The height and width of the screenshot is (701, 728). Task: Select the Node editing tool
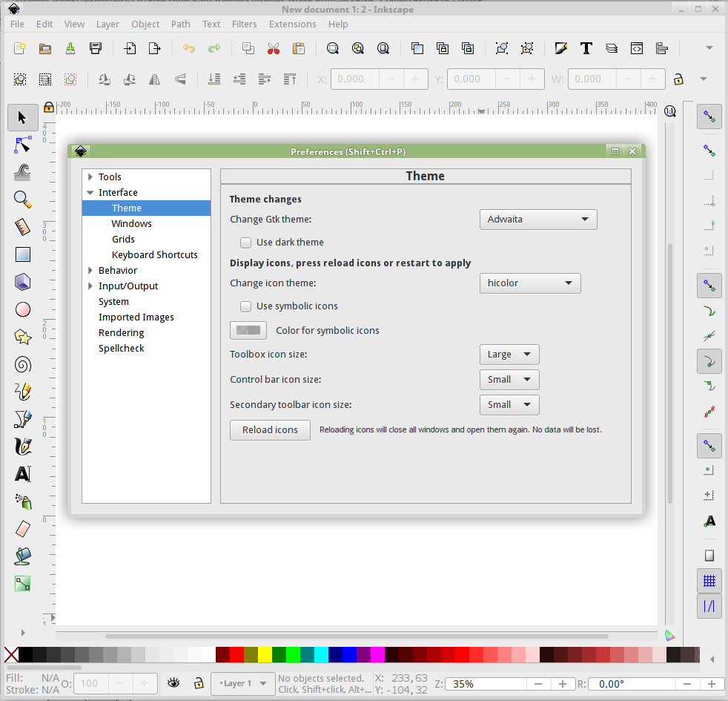tap(22, 145)
